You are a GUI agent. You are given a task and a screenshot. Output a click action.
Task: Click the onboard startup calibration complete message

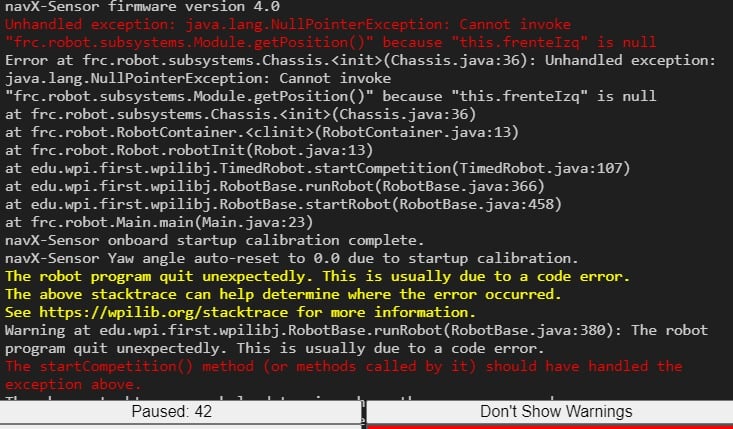(215, 240)
